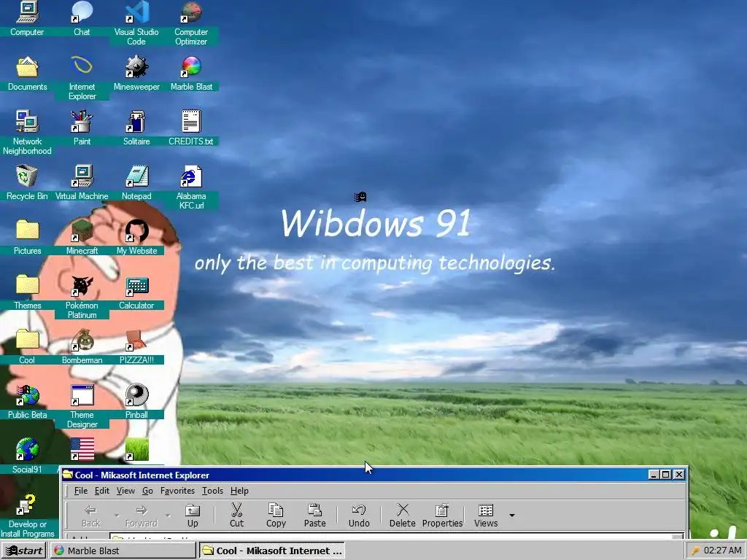Click the Back navigation button
Image resolution: width=747 pixels, height=560 pixels.
pos(90,516)
